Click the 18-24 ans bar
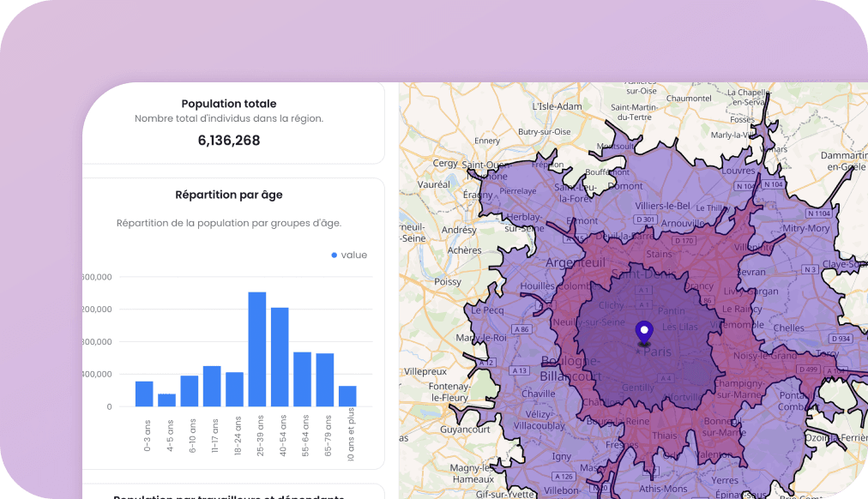The width and height of the screenshot is (868, 499). click(x=235, y=389)
